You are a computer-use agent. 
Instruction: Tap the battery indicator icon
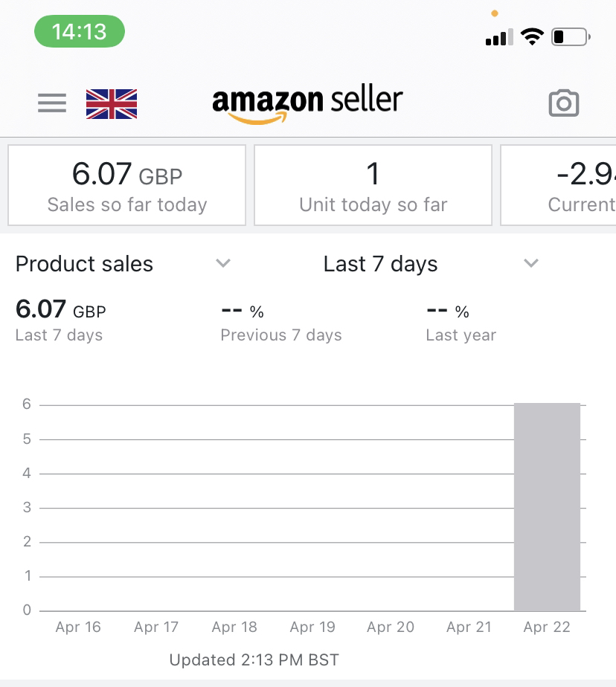[571, 36]
